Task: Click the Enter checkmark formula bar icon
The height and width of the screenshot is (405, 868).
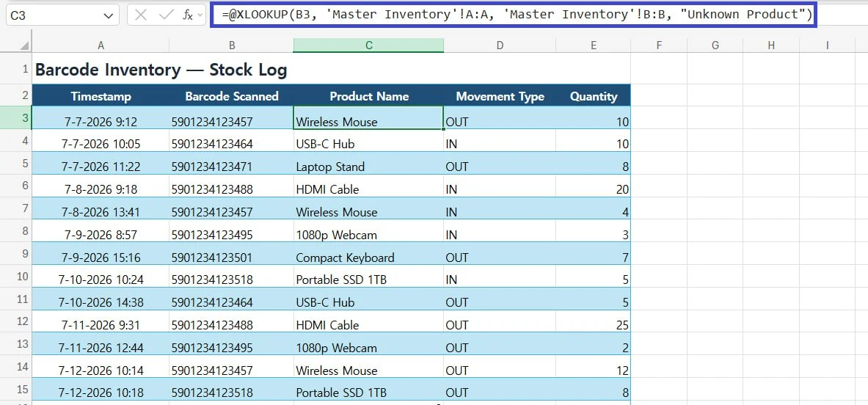Action: (x=166, y=15)
